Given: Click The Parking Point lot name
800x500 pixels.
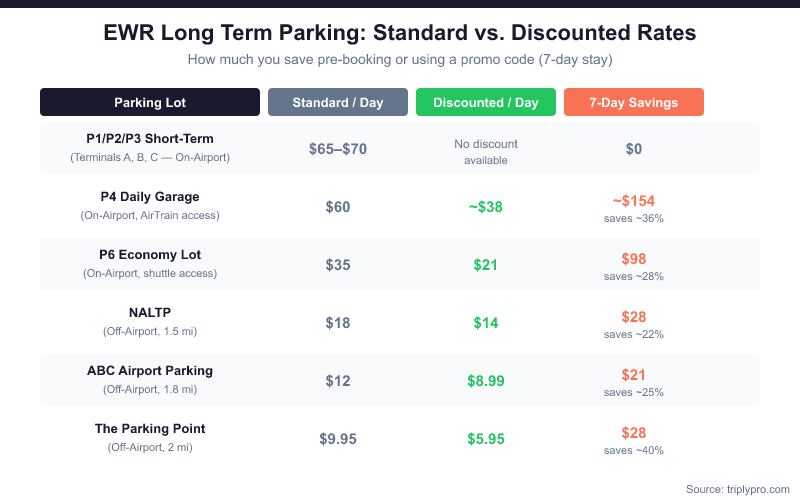Looking at the screenshot, I should coord(150,429).
